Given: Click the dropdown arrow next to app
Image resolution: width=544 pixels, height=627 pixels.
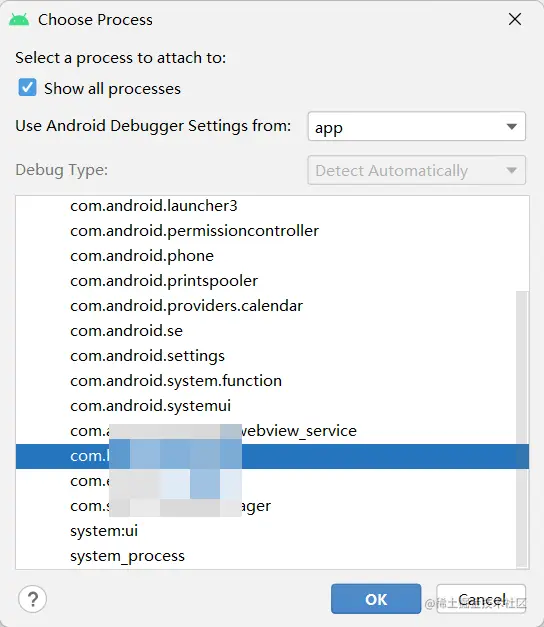Looking at the screenshot, I should point(512,127).
